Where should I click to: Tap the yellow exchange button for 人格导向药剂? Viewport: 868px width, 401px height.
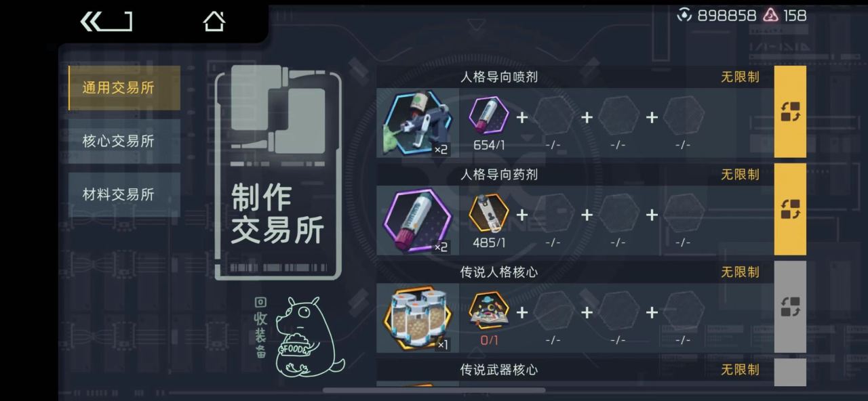pos(790,209)
